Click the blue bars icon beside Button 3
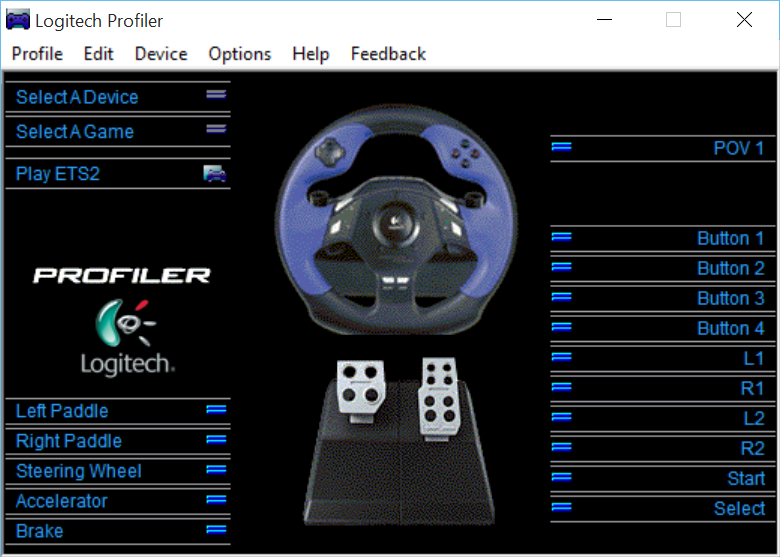The image size is (780, 557). coord(562,297)
